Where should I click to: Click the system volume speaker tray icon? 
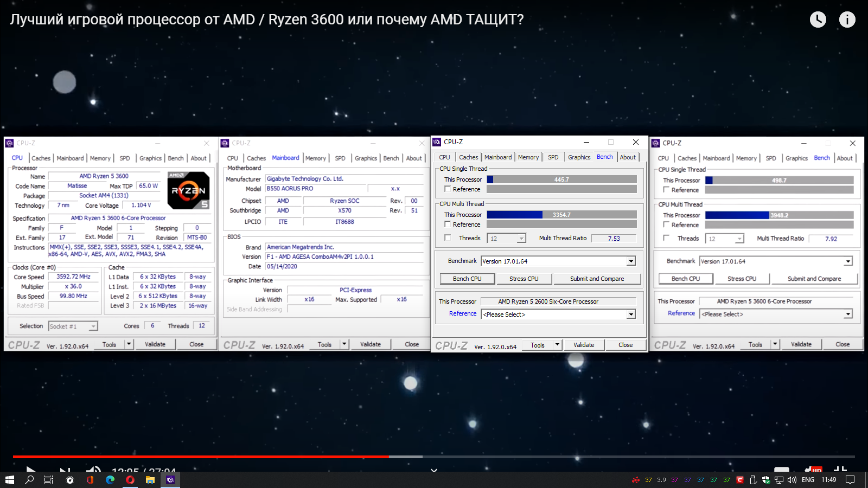[x=792, y=480]
